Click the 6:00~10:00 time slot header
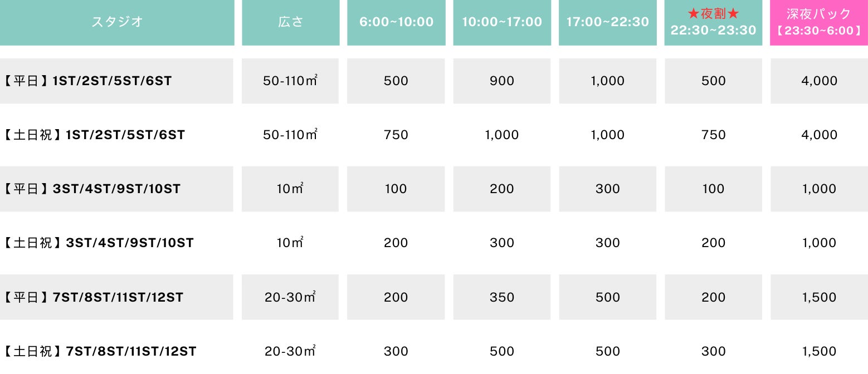Image resolution: width=868 pixels, height=374 pixels. click(x=396, y=22)
